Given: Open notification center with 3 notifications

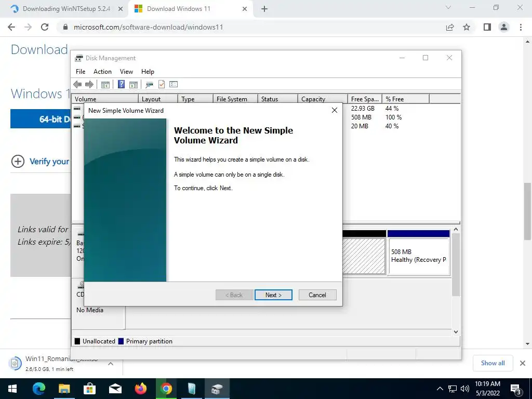Looking at the screenshot, I should point(516,390).
